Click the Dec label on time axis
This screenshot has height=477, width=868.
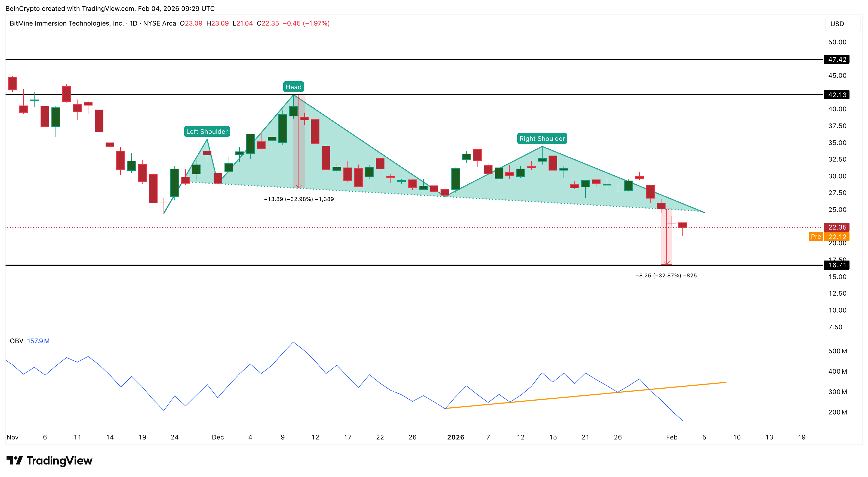218,437
